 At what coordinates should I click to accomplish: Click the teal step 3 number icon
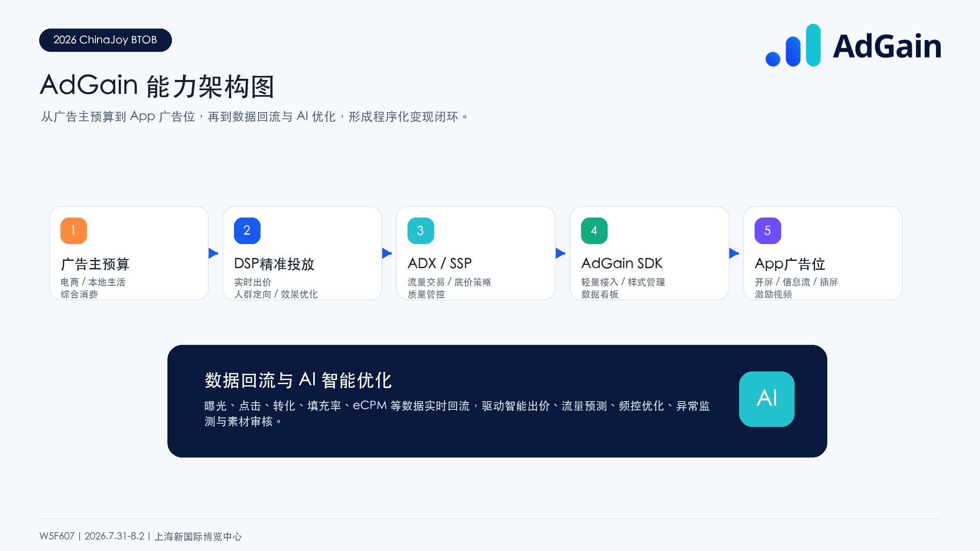point(421,231)
